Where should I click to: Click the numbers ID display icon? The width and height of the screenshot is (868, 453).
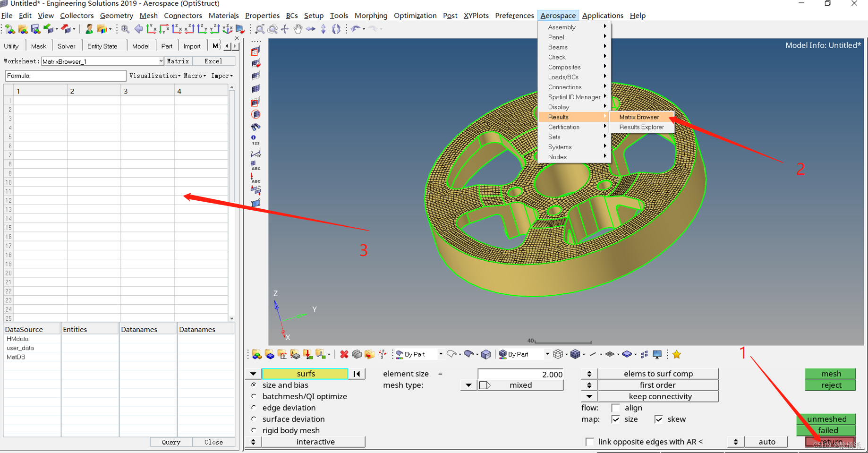[x=255, y=140]
